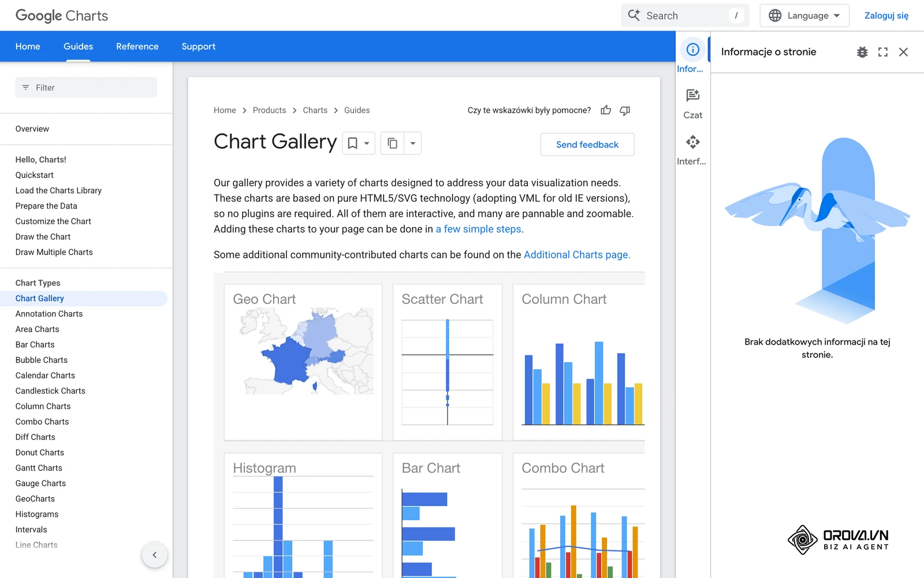Click the Google Charts logo
924x578 pixels.
coord(62,16)
